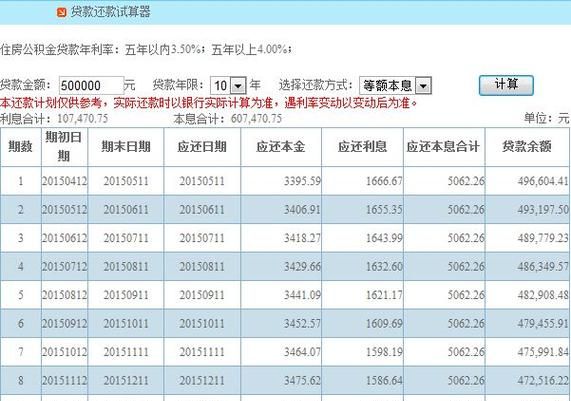Viewport: 571px width, 401px height.
Task: Open the 贷款年限 dropdown showing 10
Action: click(228, 86)
